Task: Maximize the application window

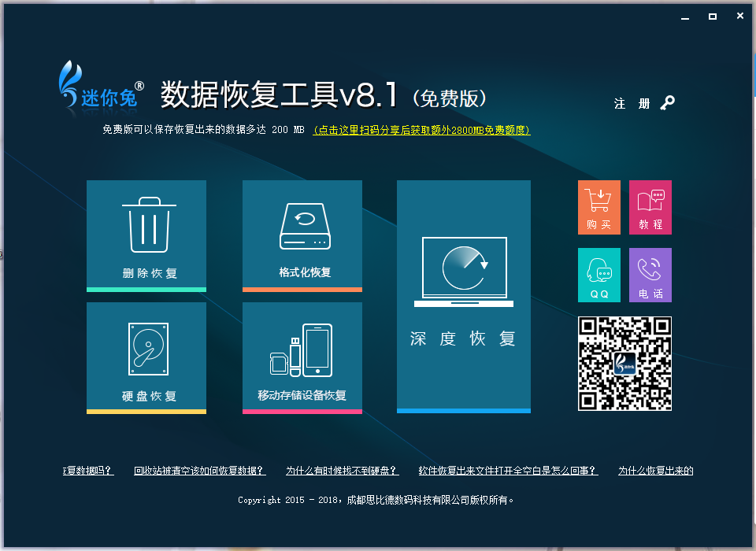Action: tap(712, 17)
